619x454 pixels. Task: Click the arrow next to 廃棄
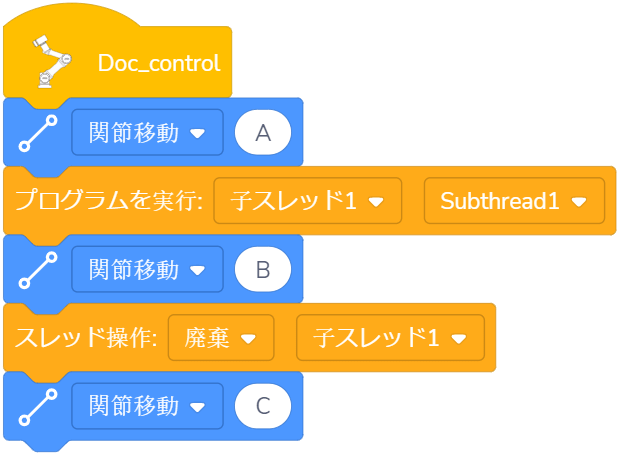pos(252,339)
